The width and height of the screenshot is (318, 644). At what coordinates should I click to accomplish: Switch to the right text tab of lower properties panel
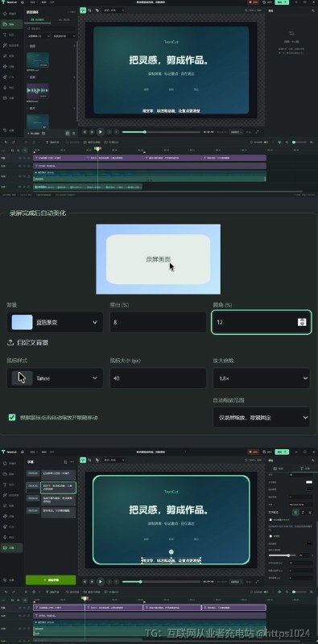[x=305, y=469]
